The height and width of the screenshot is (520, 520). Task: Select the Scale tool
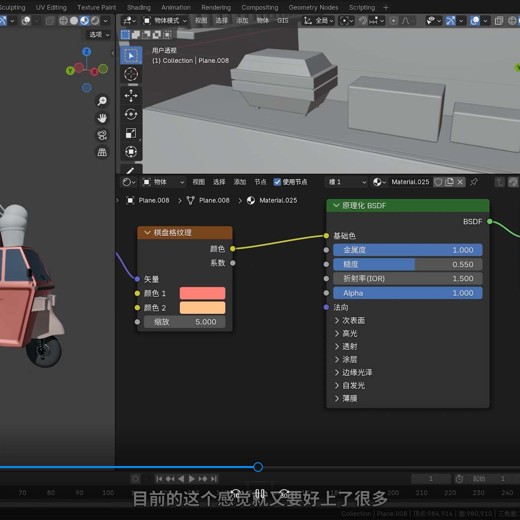click(131, 133)
